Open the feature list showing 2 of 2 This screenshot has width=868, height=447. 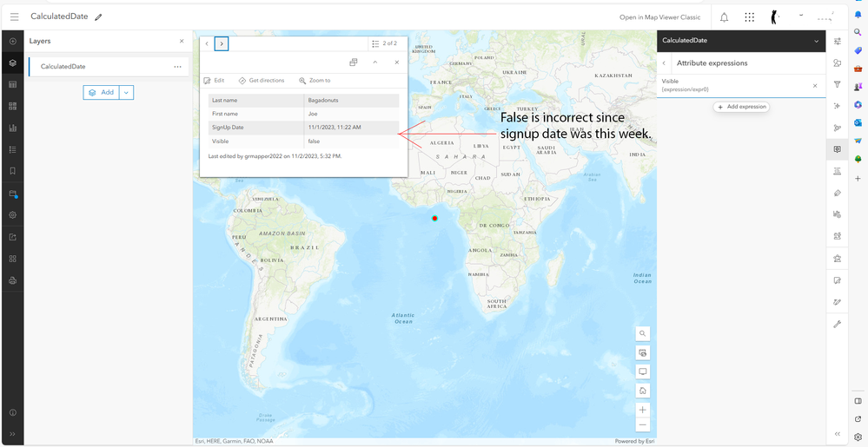tap(385, 43)
